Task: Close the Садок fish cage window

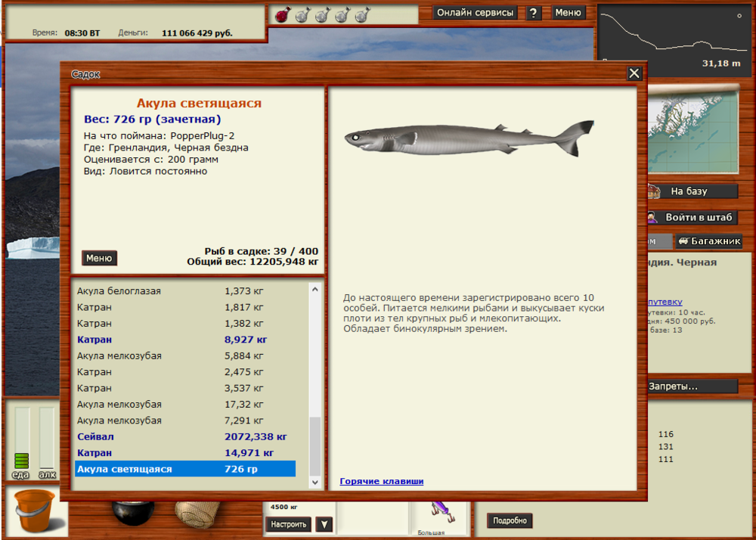Action: click(x=634, y=73)
